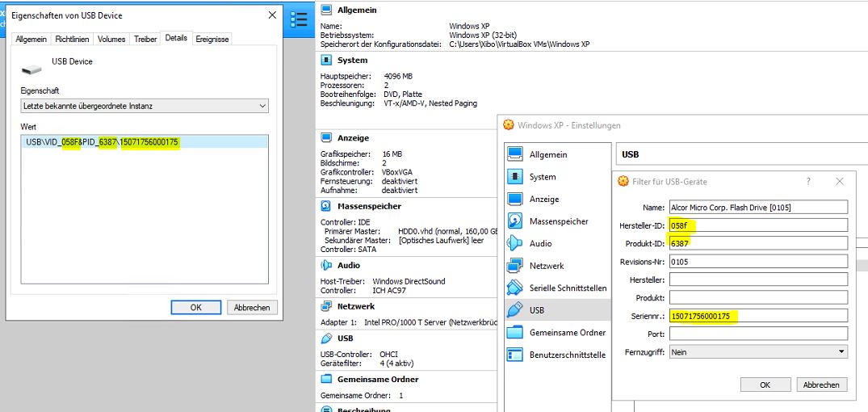Switch to the Treiber tab
Screen dimensions: 868x412
pyautogui.click(x=145, y=39)
